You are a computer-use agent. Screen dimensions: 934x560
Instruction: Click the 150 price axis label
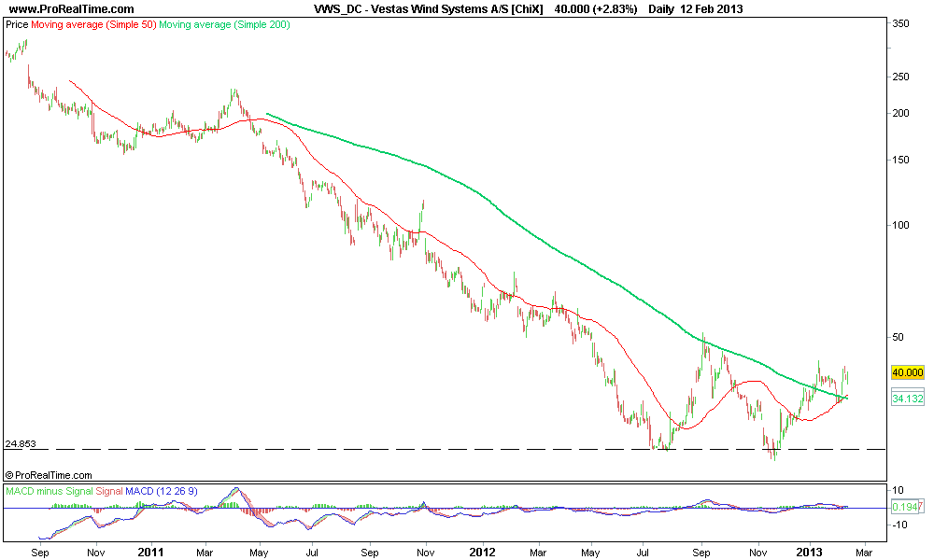(x=900, y=160)
